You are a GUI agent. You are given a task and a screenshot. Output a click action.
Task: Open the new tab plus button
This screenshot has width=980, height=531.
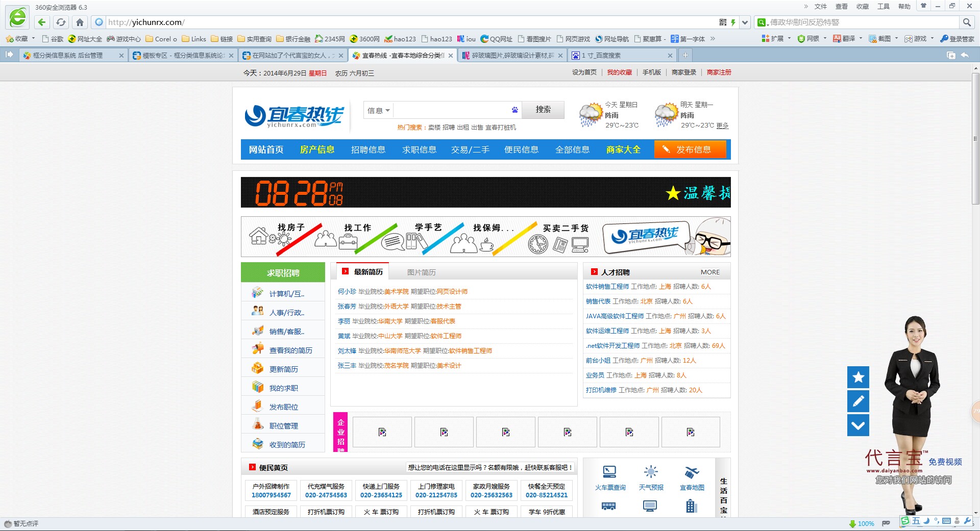(685, 55)
